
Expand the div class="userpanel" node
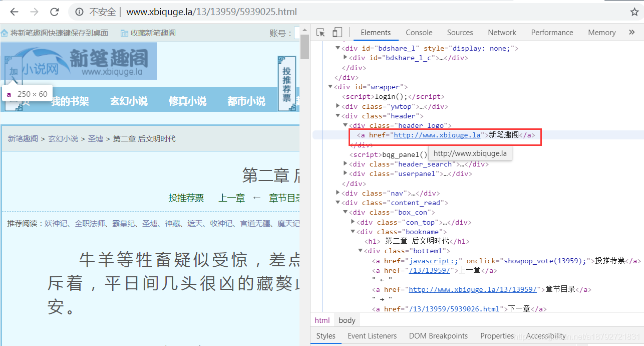tap(346, 174)
